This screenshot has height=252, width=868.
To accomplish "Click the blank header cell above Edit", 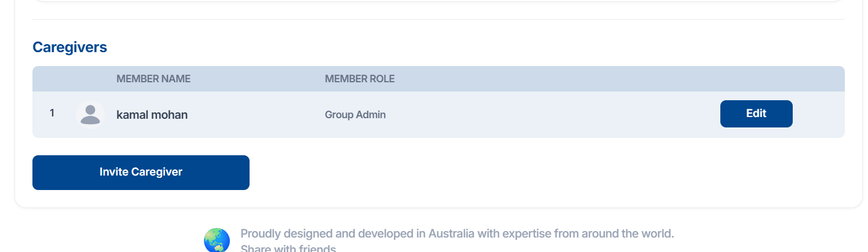I will 756,79.
